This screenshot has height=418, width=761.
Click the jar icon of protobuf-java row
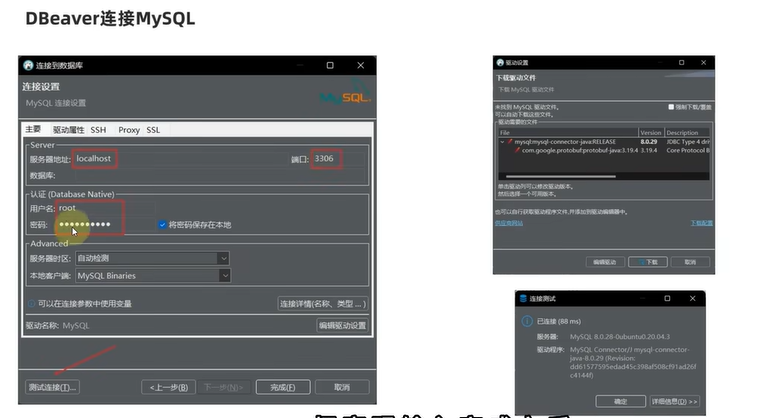[x=517, y=150]
